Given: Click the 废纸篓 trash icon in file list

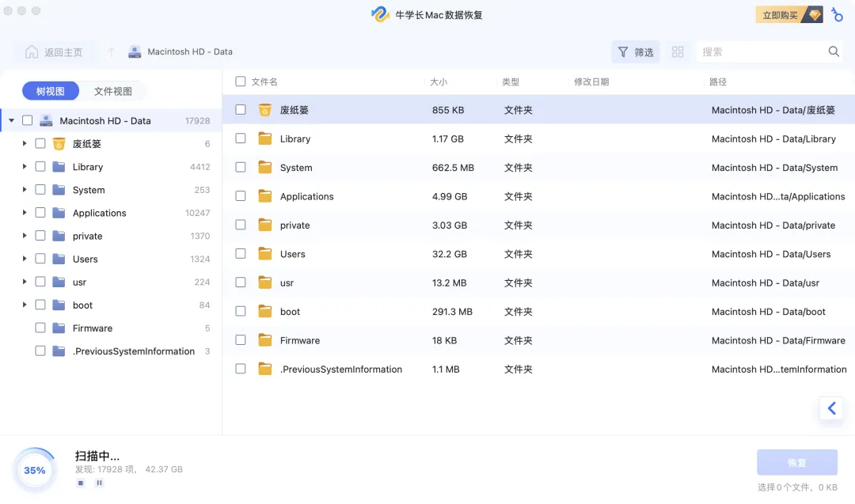Looking at the screenshot, I should pos(265,110).
